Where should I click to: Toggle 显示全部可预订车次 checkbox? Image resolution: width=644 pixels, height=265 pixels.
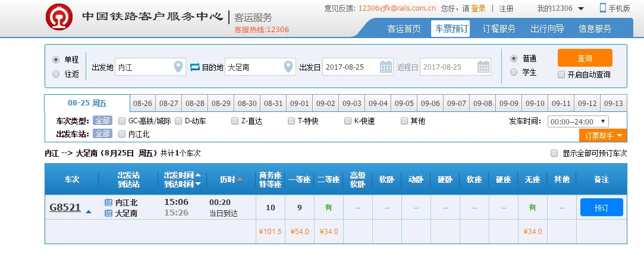[x=554, y=154]
